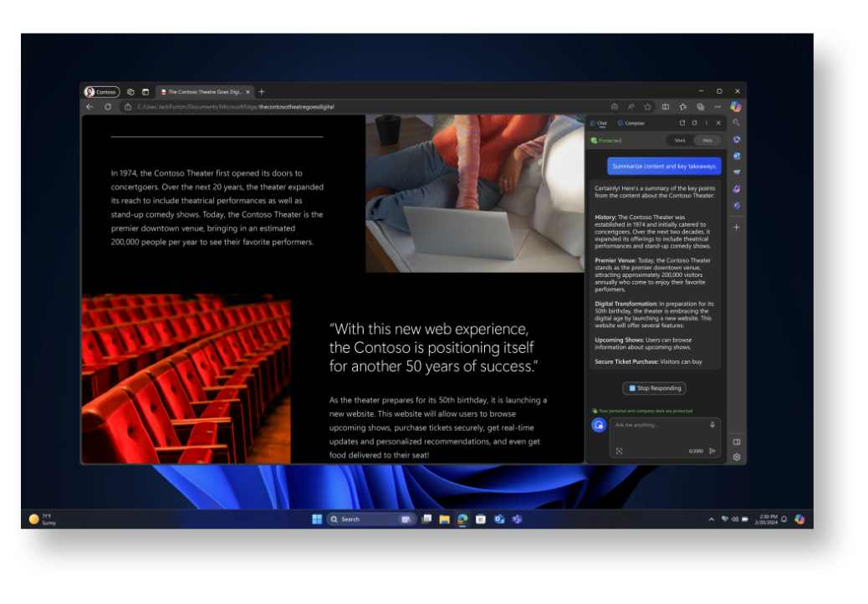Open File Explorer from the taskbar
Viewport: 868px width, 604px height.
[444, 519]
